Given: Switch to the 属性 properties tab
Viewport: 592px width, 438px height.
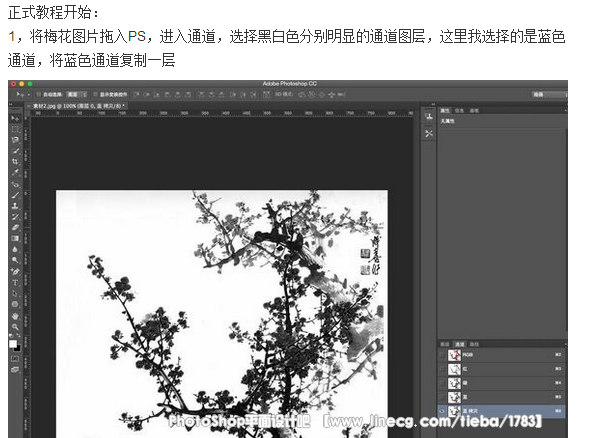Looking at the screenshot, I should click(x=445, y=110).
